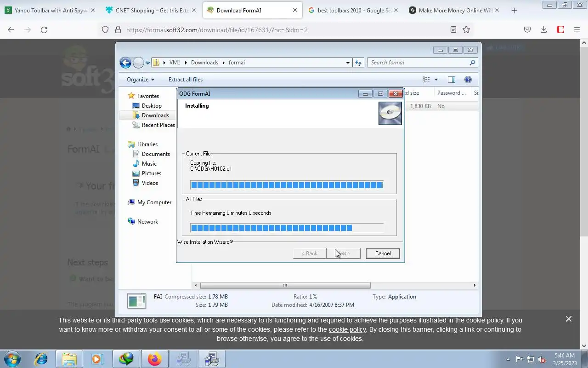The image size is (588, 368).
Task: Open the Firefox hamburger menu
Action: point(577,29)
